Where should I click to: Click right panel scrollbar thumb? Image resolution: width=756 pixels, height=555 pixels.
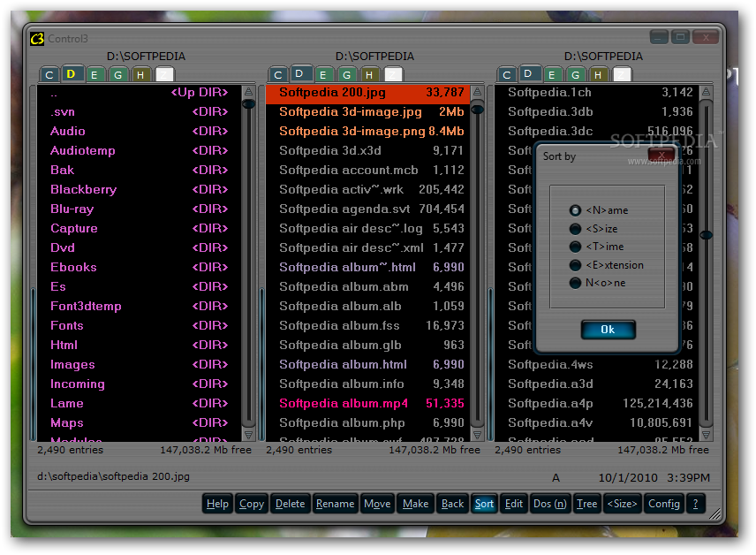pyautogui.click(x=706, y=235)
